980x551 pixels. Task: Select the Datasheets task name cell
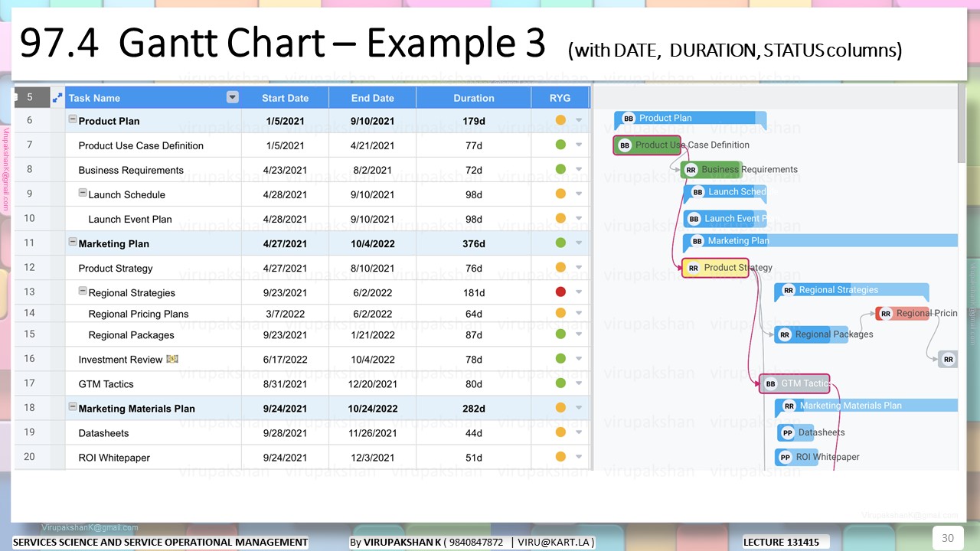153,433
